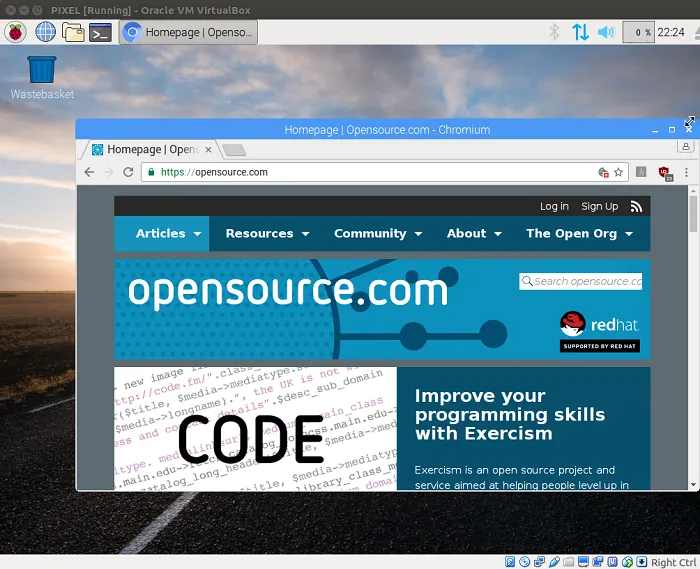The height and width of the screenshot is (569, 700).
Task: Open the Raspberry Pi application menu
Action: 16,32
